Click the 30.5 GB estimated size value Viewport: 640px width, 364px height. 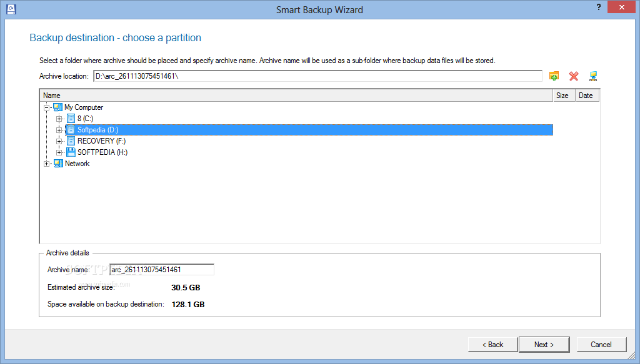(x=186, y=287)
